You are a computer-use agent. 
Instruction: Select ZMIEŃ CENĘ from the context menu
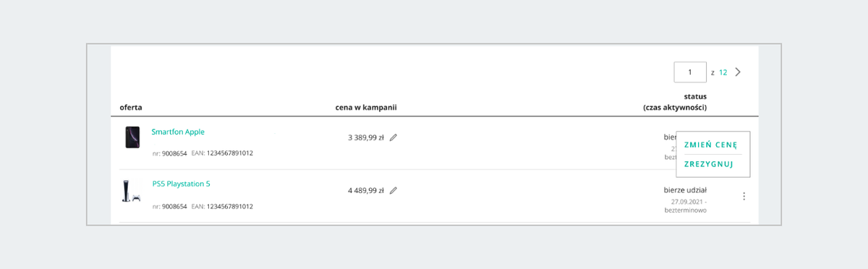(x=710, y=145)
